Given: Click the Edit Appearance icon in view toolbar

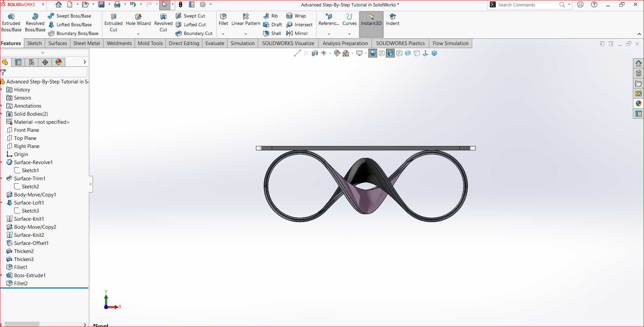Looking at the screenshot, I should coord(337,53).
